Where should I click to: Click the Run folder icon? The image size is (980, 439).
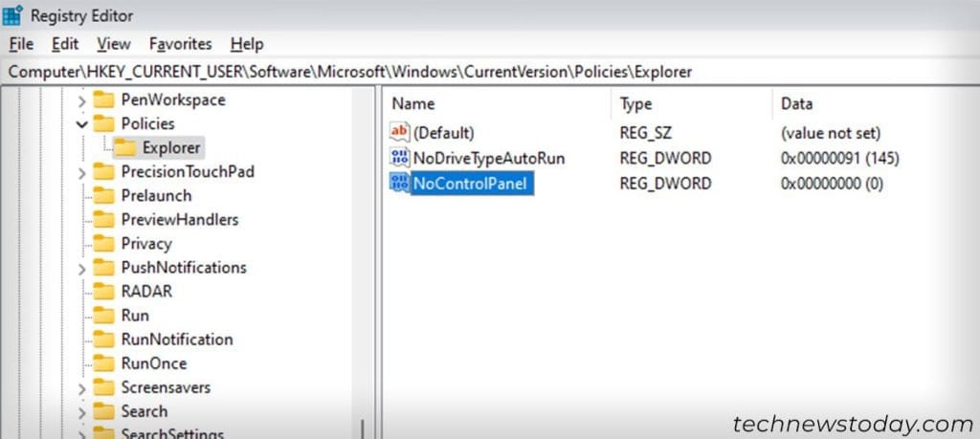coord(103,316)
